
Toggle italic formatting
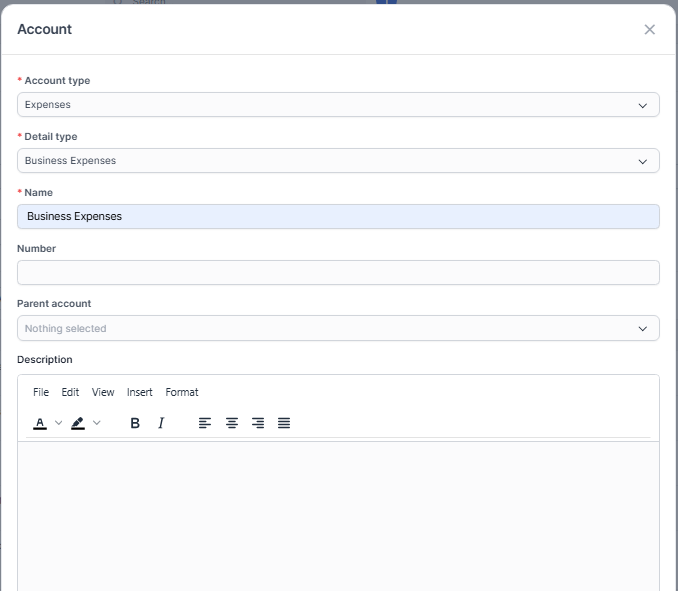[161, 423]
